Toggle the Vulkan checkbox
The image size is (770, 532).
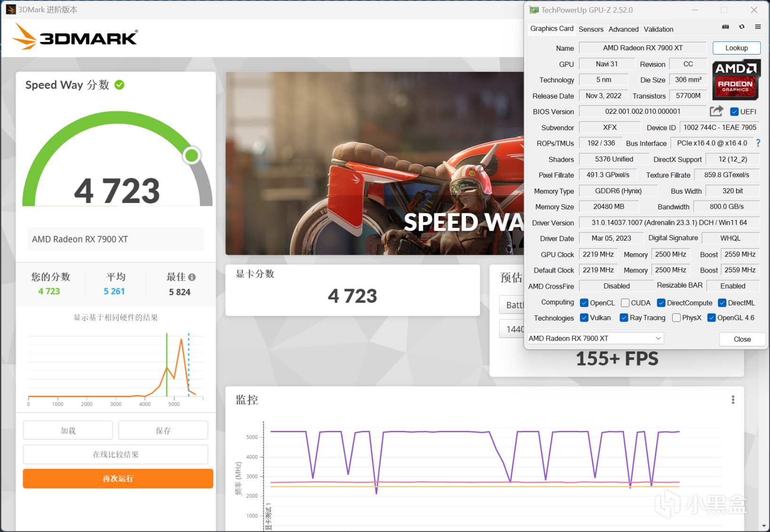point(584,318)
